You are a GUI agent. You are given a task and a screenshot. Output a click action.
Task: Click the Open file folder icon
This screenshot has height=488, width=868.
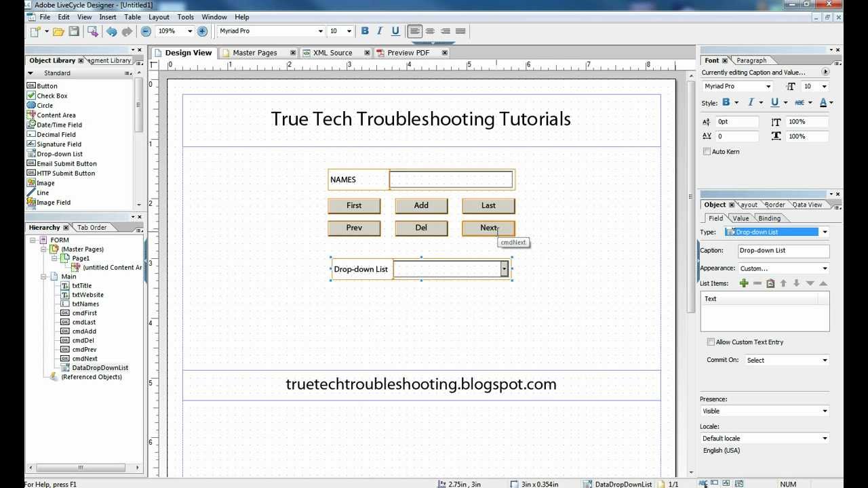coord(58,31)
